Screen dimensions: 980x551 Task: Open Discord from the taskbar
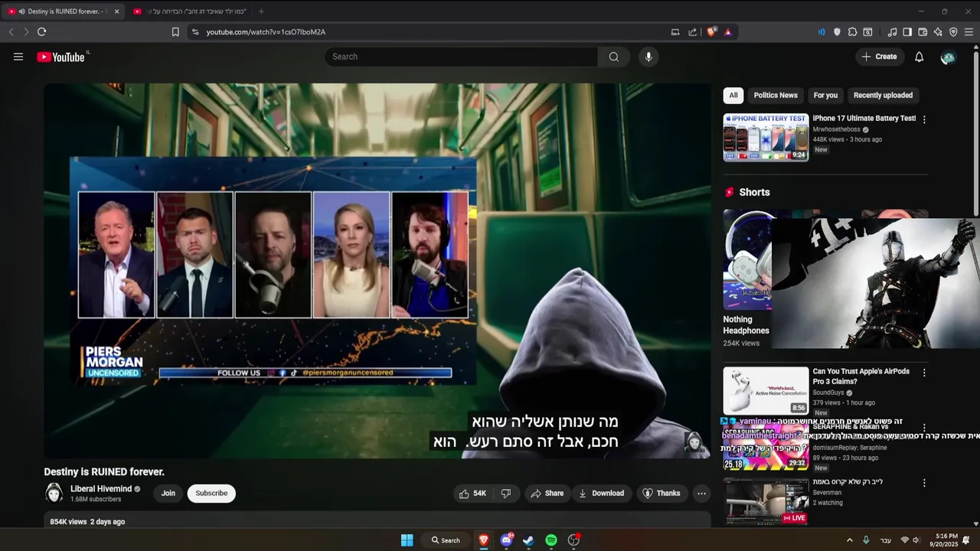pos(506,540)
